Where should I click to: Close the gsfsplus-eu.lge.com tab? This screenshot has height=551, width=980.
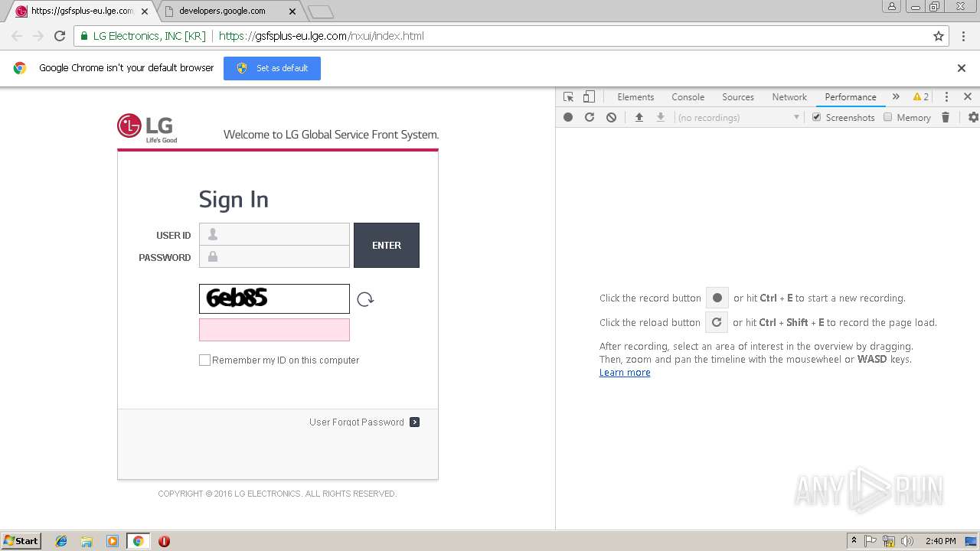click(145, 11)
